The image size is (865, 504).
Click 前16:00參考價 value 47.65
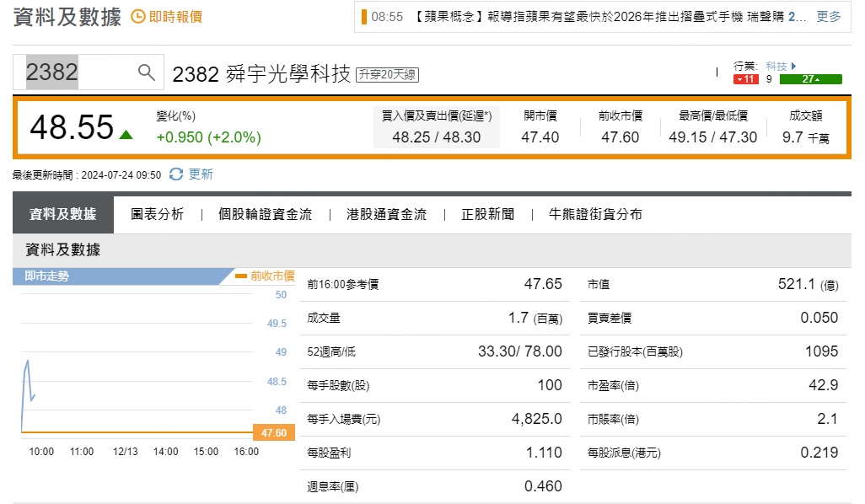(x=543, y=284)
